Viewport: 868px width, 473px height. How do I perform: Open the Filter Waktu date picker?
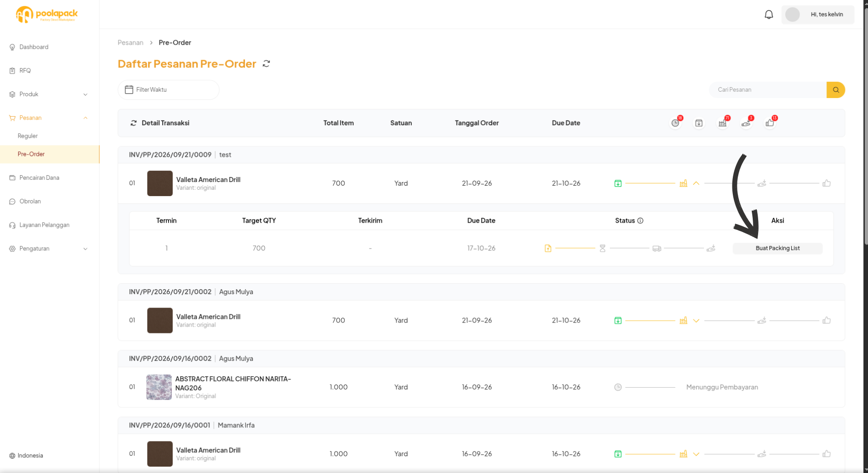[x=168, y=89]
